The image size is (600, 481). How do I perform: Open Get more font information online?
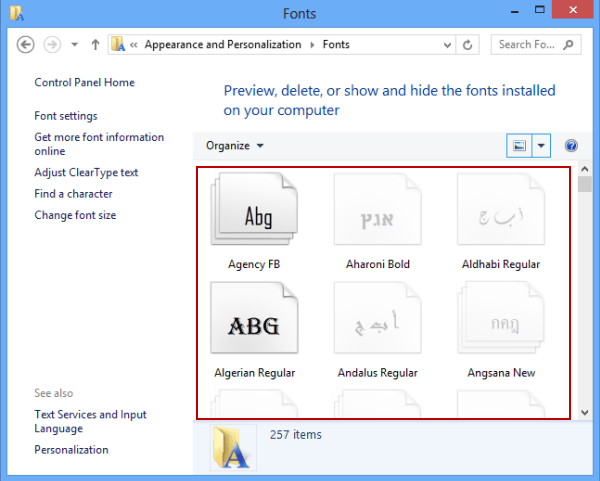(99, 144)
